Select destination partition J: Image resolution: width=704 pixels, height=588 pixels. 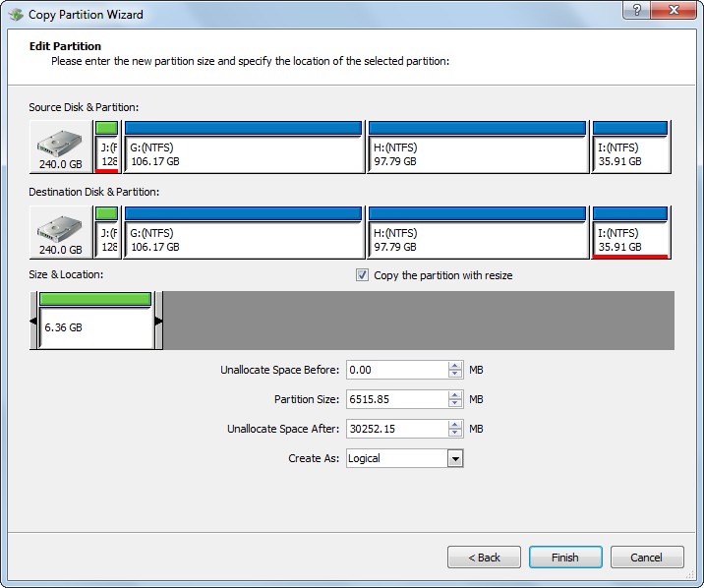(x=107, y=232)
